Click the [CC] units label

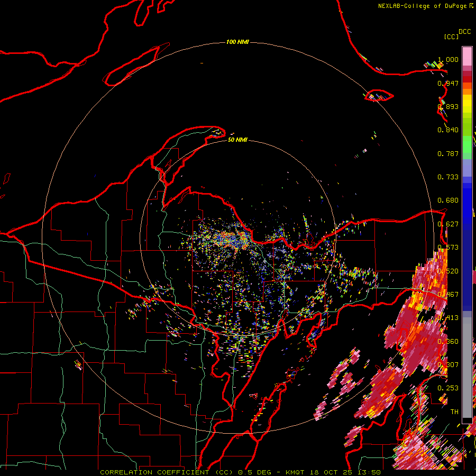coord(451,36)
